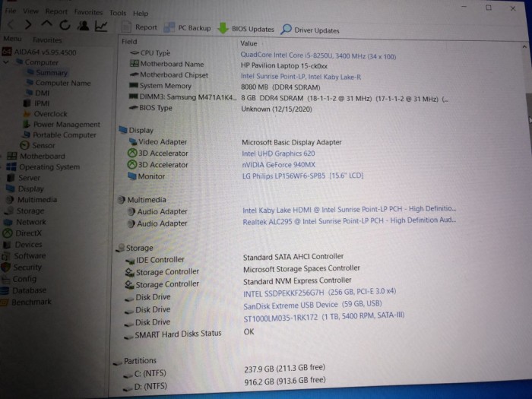Open the File menu
The height and width of the screenshot is (399, 532).
[x=11, y=11]
